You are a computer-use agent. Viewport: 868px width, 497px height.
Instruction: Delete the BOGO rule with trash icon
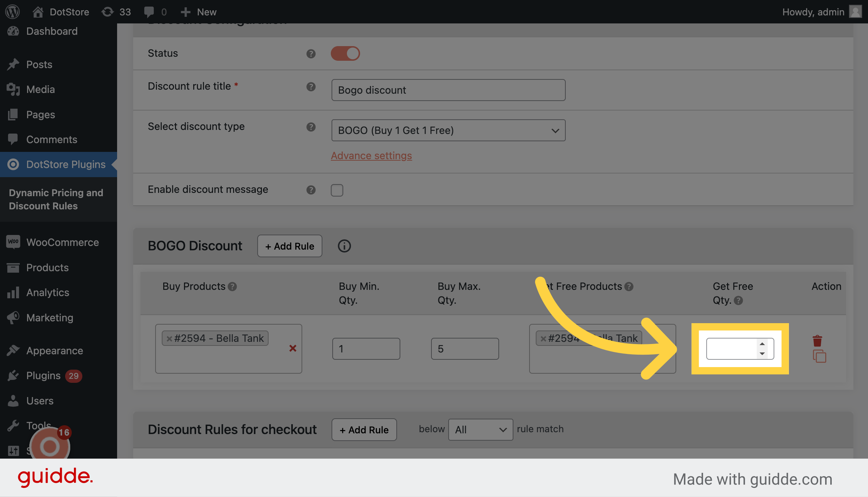pos(817,341)
